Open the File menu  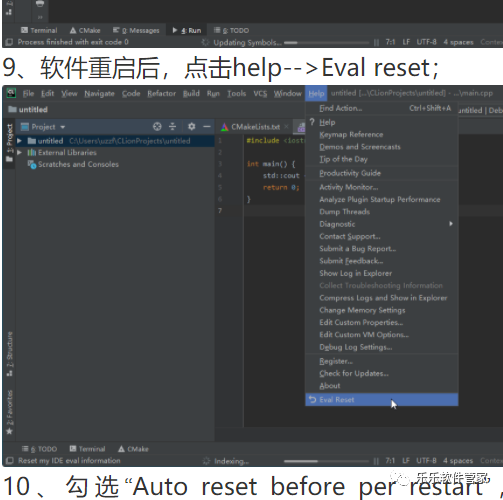[x=28, y=94]
